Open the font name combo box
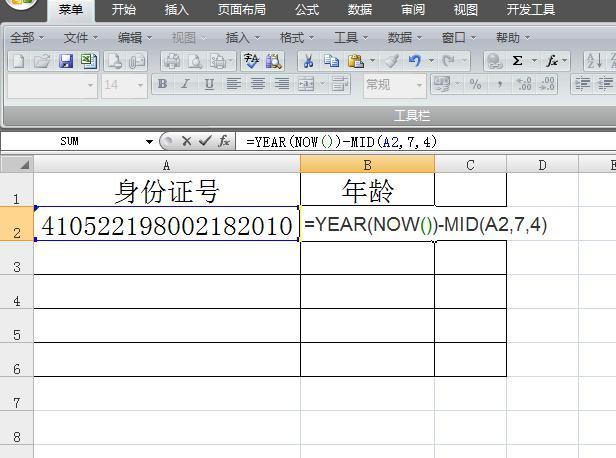Screen dimensions: 616x458 pyautogui.click(x=52, y=85)
